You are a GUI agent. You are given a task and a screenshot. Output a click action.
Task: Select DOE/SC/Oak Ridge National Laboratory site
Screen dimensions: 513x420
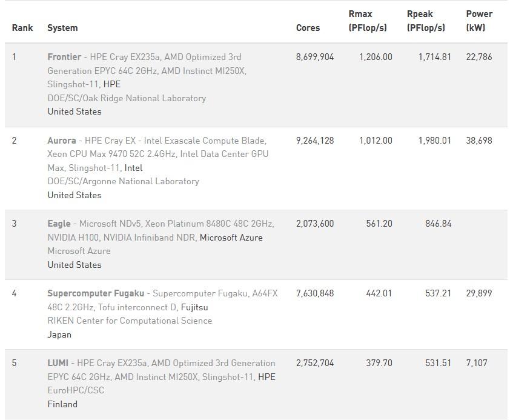127,98
